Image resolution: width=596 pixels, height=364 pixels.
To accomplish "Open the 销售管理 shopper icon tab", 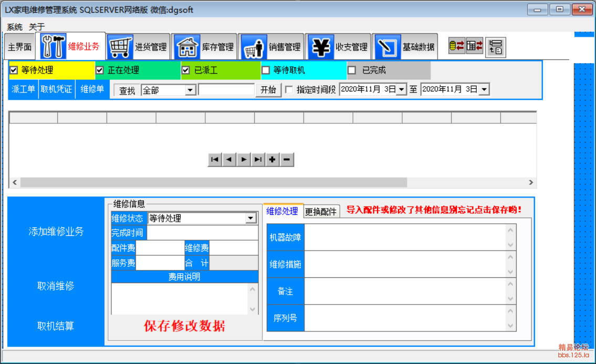I will (x=272, y=47).
